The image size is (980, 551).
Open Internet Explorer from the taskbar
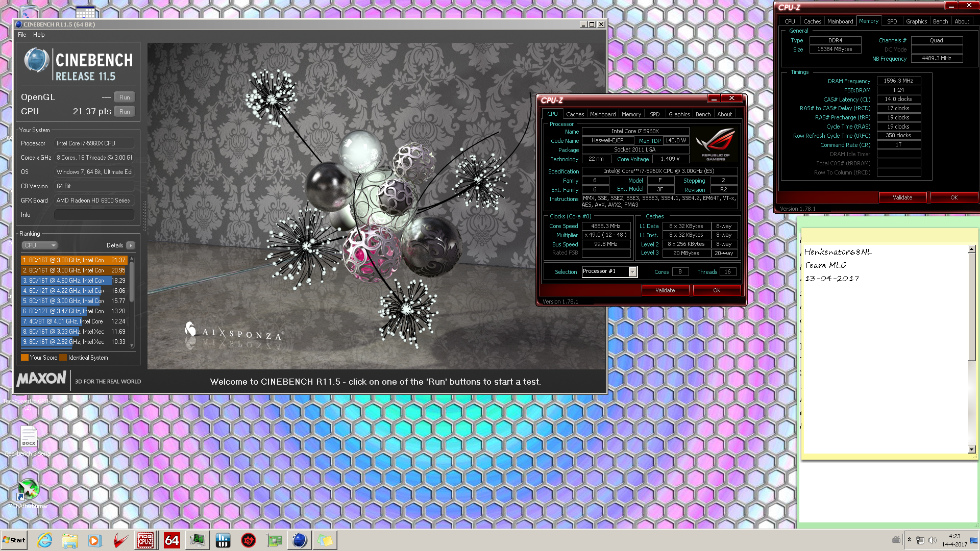click(44, 540)
